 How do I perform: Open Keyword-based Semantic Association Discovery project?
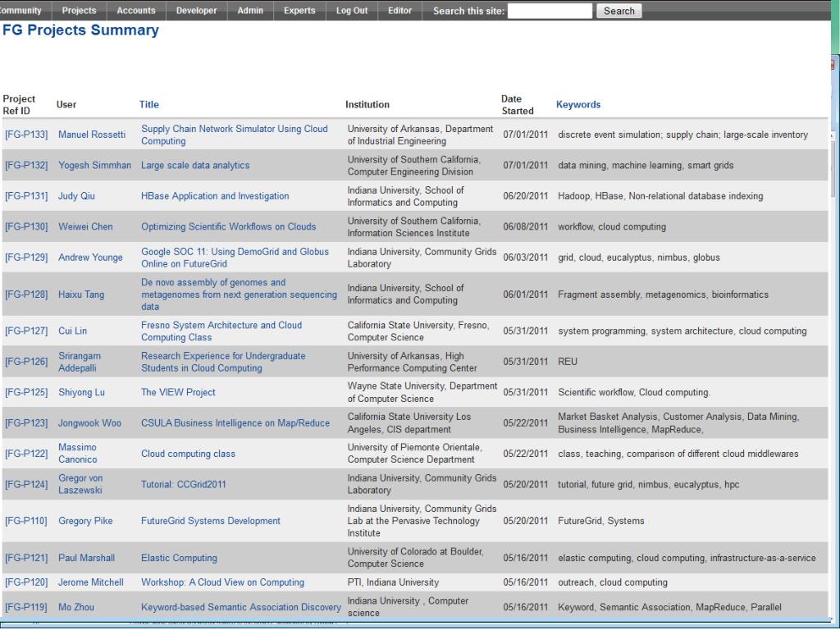click(240, 608)
